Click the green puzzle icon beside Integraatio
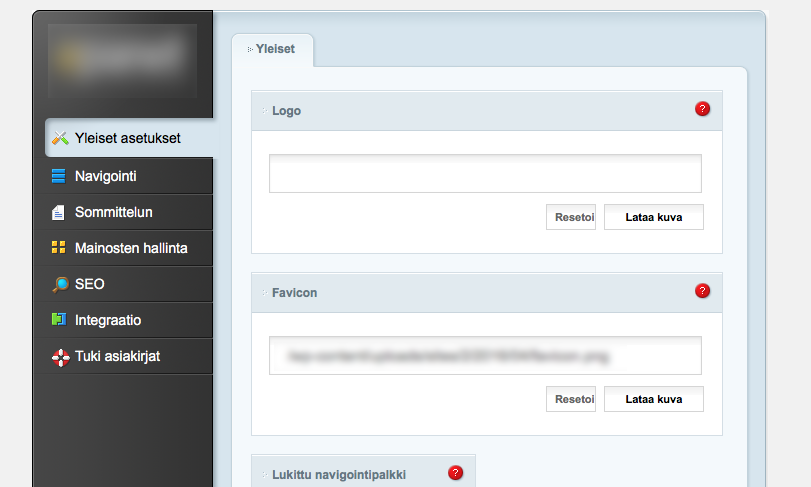This screenshot has height=487, width=811. click(x=59, y=319)
